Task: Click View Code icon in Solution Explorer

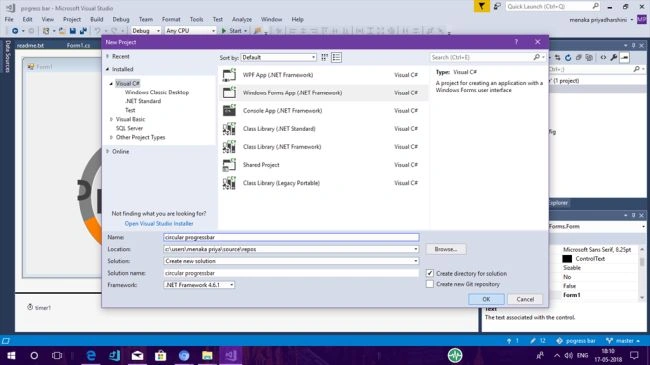Action: point(603,57)
